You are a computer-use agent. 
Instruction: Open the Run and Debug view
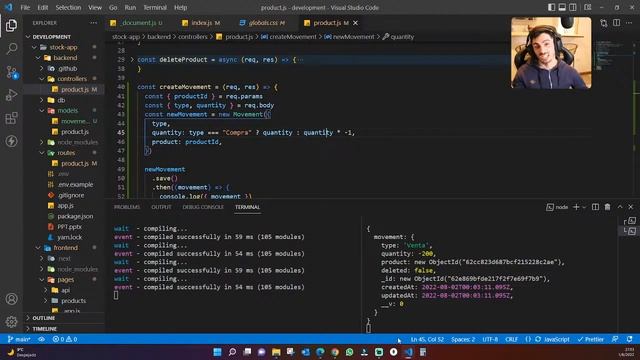tap(11, 95)
